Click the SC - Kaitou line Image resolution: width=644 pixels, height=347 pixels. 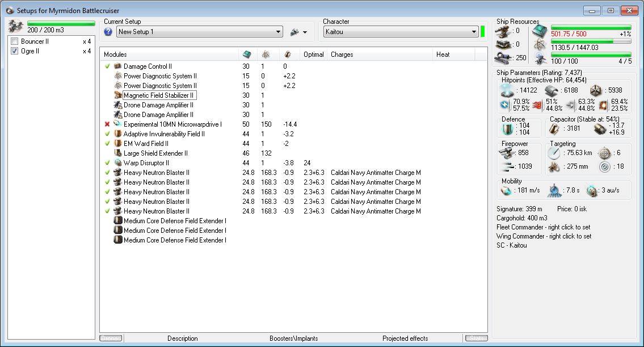point(511,245)
